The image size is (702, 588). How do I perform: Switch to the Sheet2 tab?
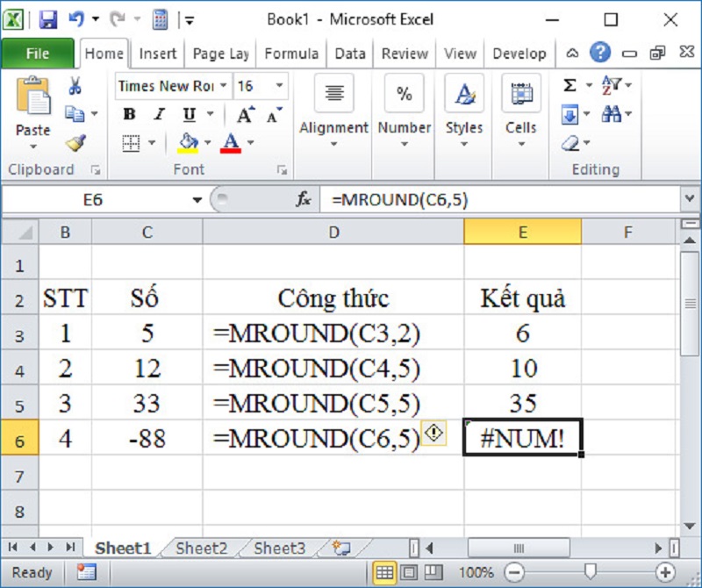tap(202, 548)
